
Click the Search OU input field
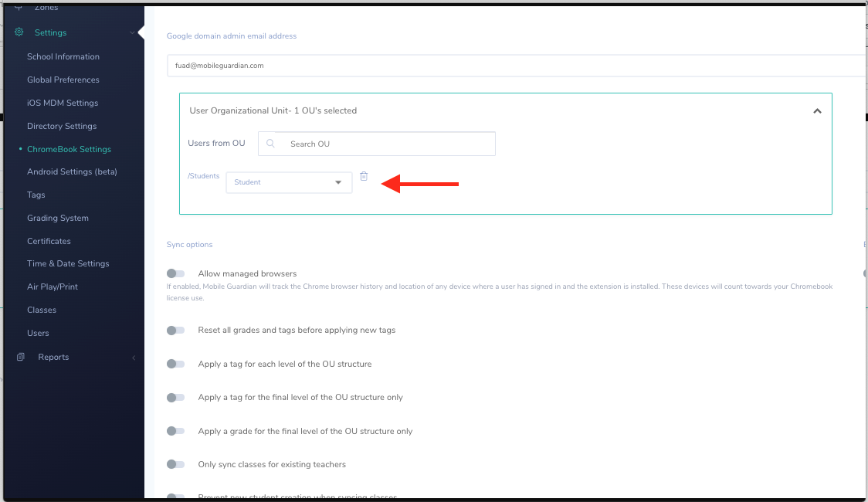click(377, 144)
